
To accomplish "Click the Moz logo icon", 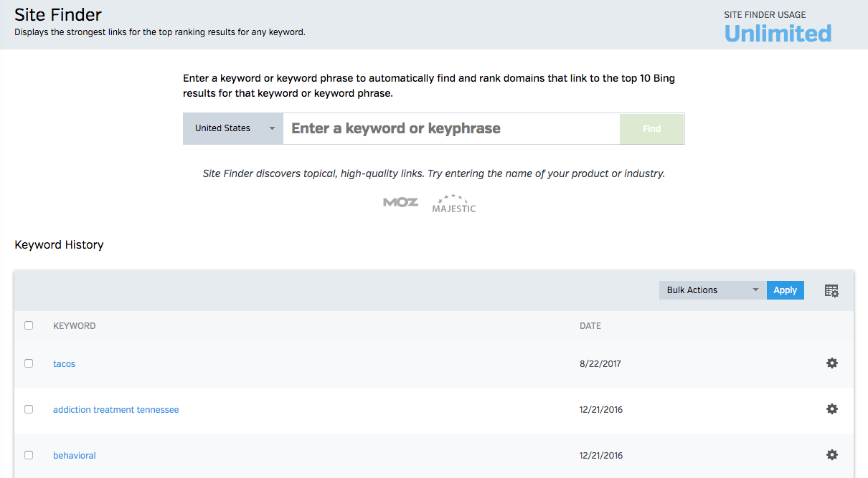I will tap(400, 202).
